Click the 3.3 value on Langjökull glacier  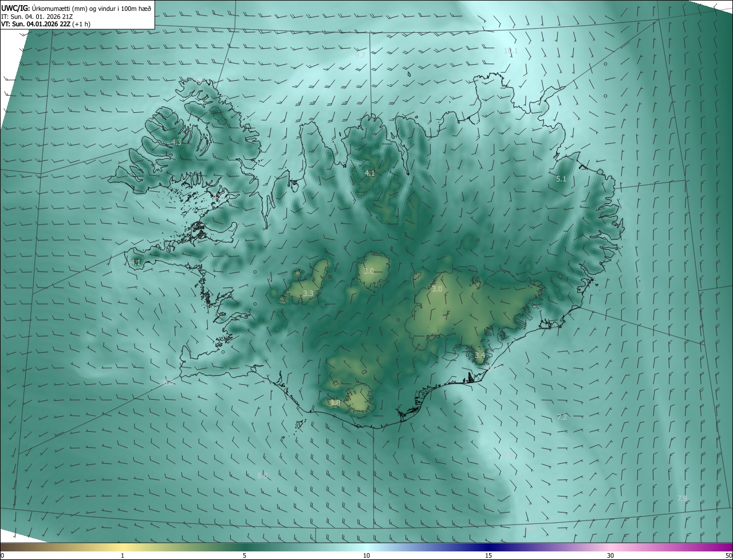click(308, 293)
